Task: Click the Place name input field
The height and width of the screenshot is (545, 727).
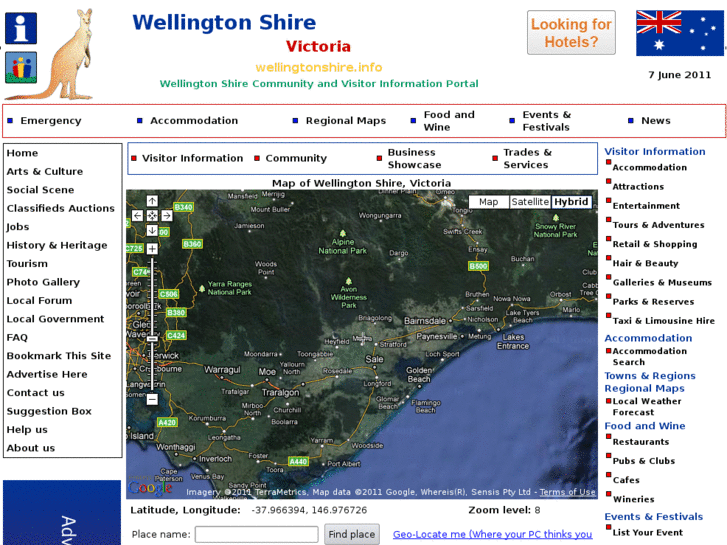Action: click(256, 534)
